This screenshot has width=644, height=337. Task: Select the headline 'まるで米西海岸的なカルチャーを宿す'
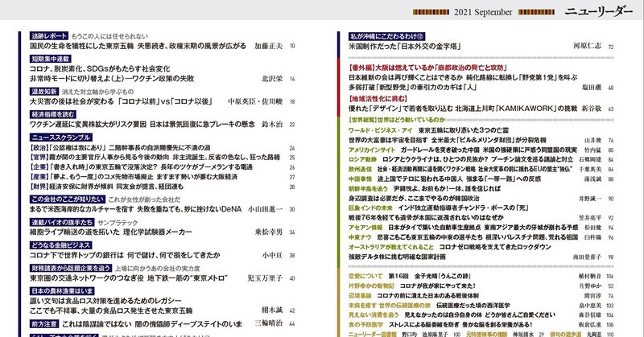click(x=82, y=209)
